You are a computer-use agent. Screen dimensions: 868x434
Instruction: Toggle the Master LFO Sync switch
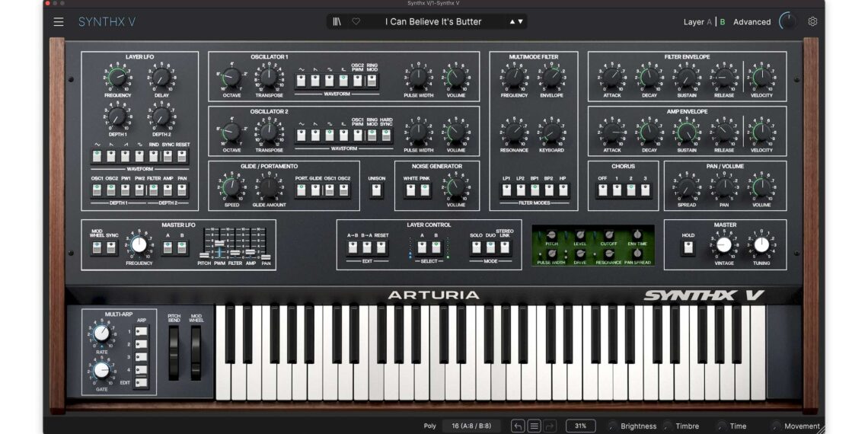(x=112, y=247)
